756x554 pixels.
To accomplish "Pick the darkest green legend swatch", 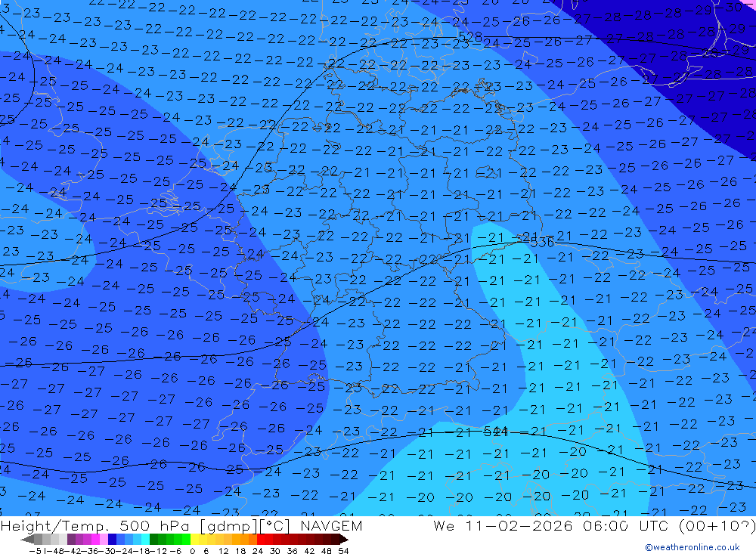I will point(153,539).
